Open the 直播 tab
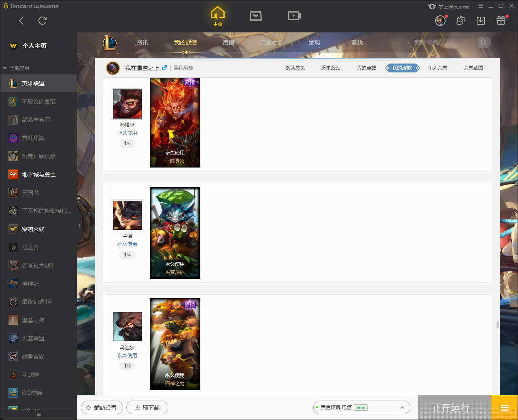This screenshot has width=518, height=420. [228, 42]
